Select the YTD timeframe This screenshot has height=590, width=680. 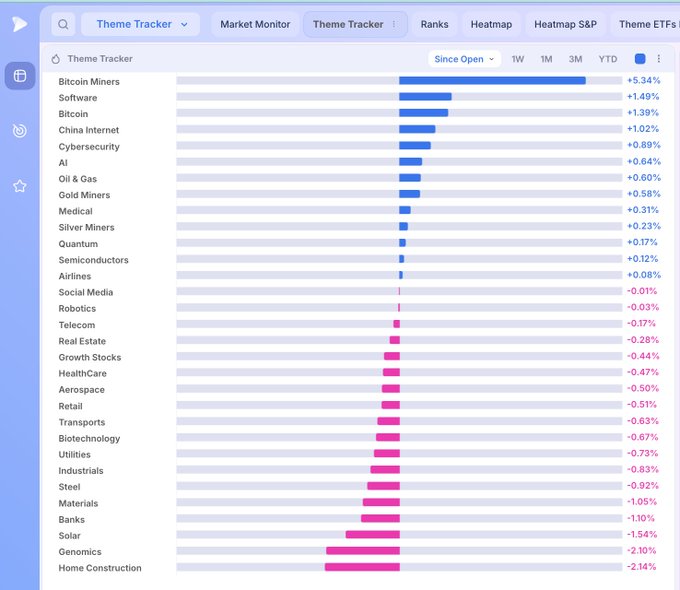(x=608, y=59)
